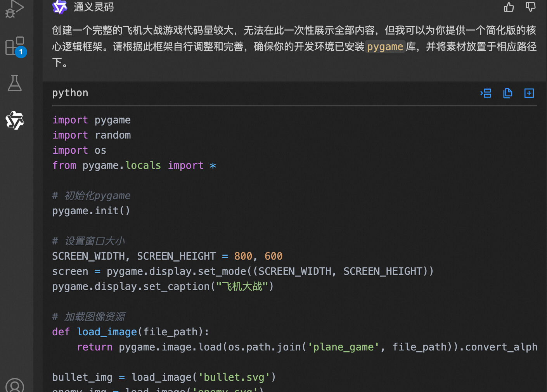Click the Tongyi Lingma avatar logo
This screenshot has width=547, height=392.
pyautogui.click(x=60, y=7)
